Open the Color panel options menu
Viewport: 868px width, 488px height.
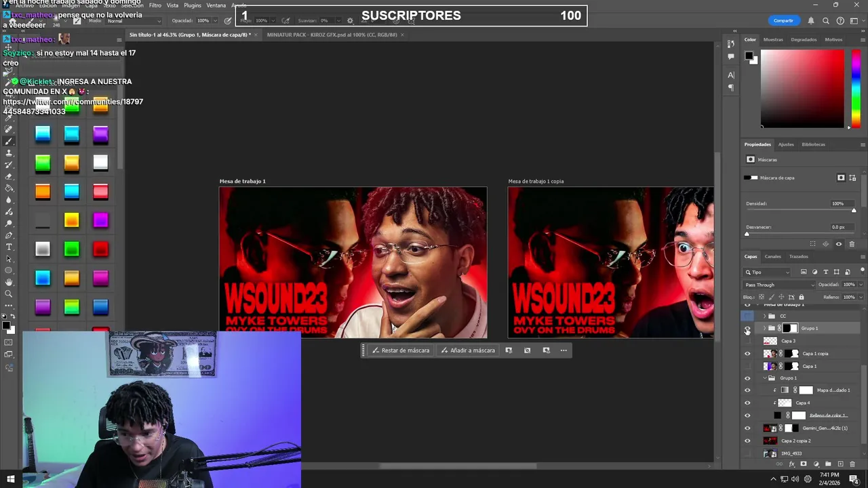click(x=863, y=39)
